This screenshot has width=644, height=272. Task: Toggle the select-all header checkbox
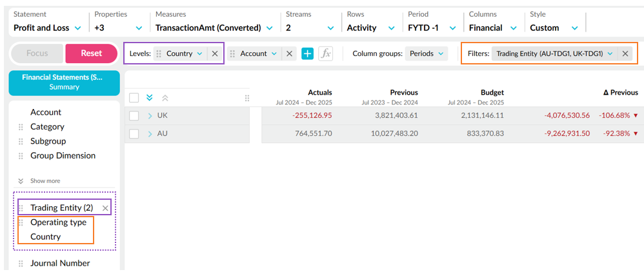[x=134, y=98]
